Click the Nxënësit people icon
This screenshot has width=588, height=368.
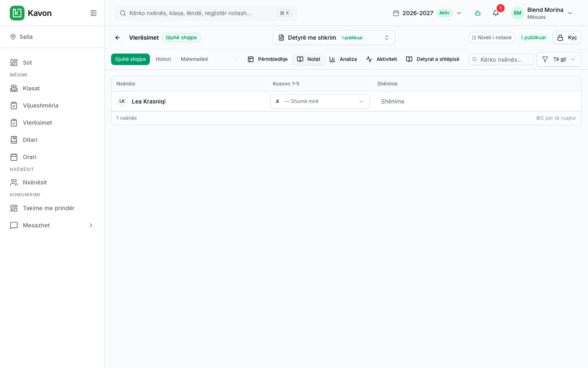point(14,182)
